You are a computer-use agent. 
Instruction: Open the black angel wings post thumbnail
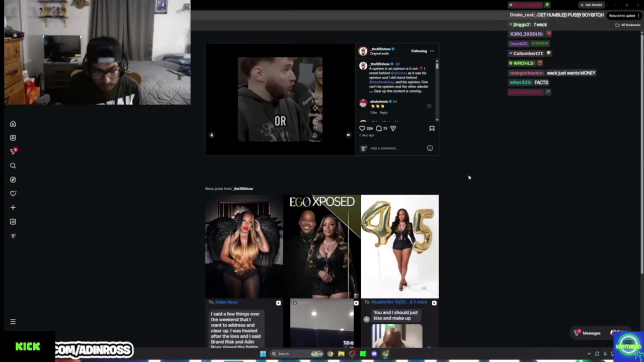click(244, 246)
